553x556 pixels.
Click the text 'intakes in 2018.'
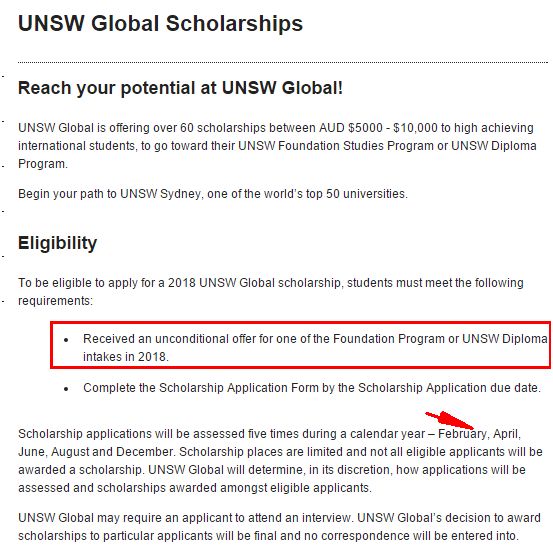[126, 357]
